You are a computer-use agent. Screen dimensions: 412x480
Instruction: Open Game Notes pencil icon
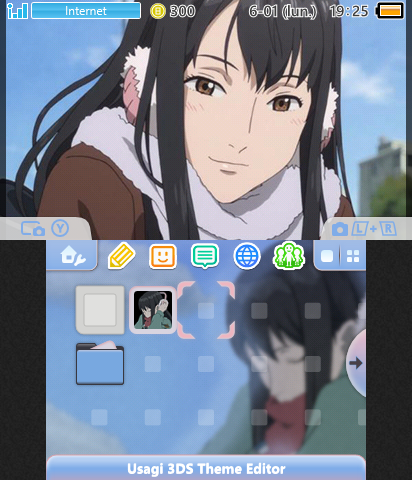pyautogui.click(x=121, y=256)
